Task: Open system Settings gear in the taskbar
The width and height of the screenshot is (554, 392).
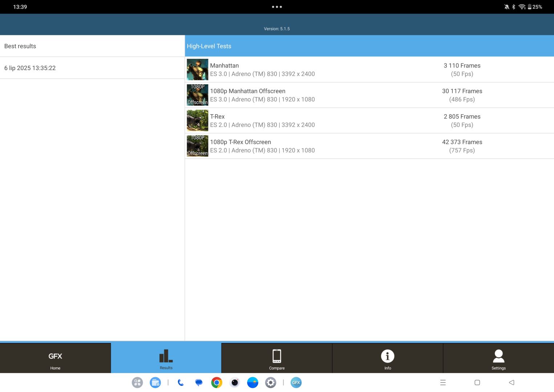Action: pos(270,383)
